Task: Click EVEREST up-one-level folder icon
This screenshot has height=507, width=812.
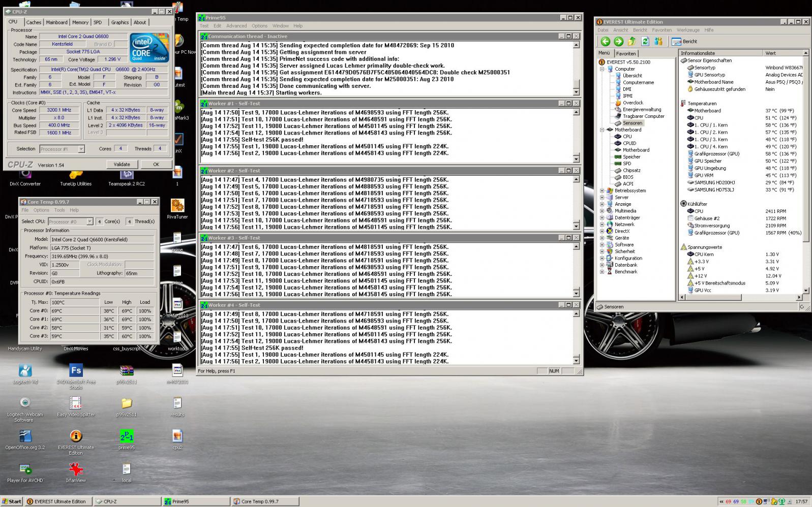Action: (x=631, y=42)
